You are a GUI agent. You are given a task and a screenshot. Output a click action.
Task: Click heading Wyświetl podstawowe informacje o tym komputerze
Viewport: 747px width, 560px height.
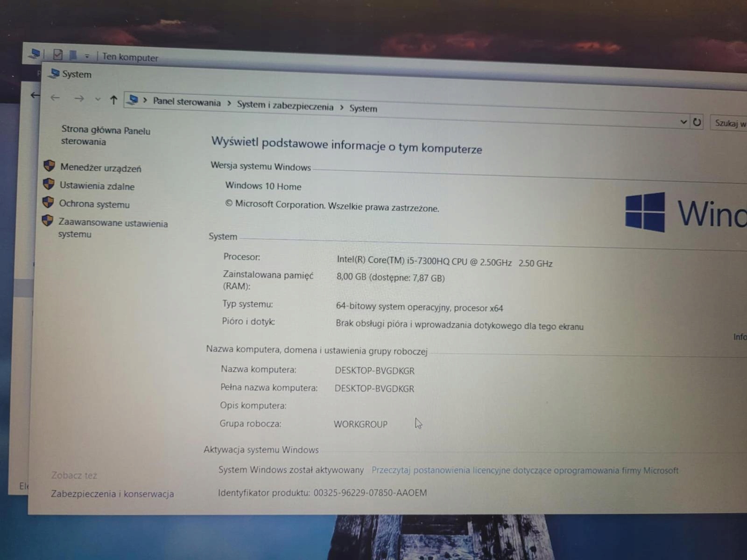tap(346, 145)
